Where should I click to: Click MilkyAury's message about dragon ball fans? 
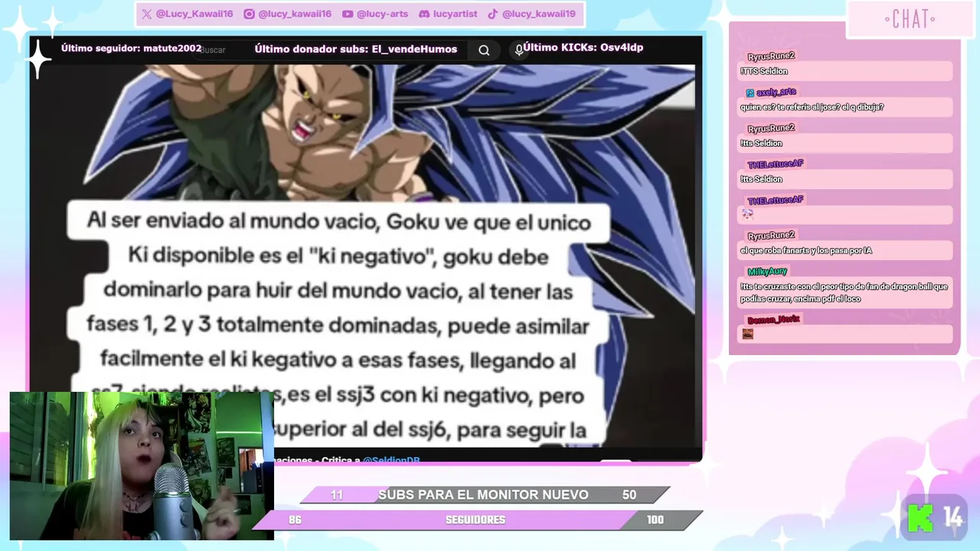pos(844,293)
